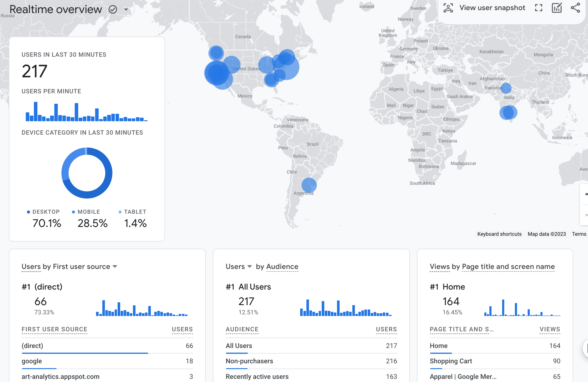
Task: Click the verified checkmark status icon
Action: [113, 9]
